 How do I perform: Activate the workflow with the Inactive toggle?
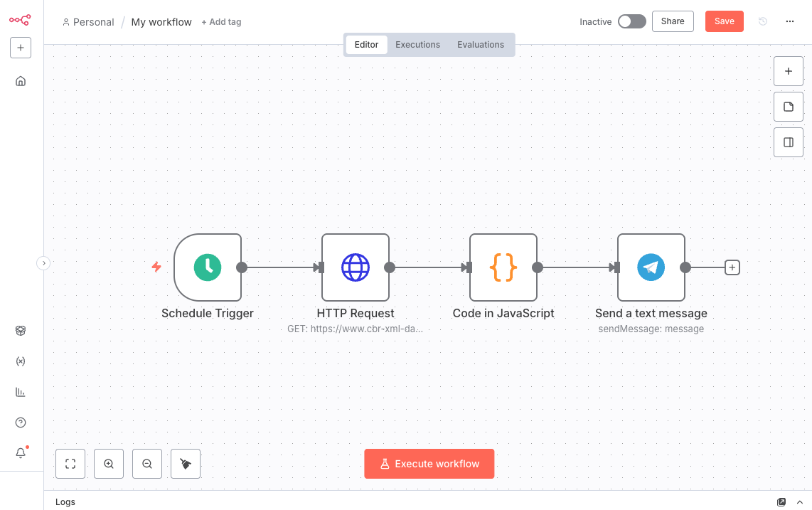631,21
